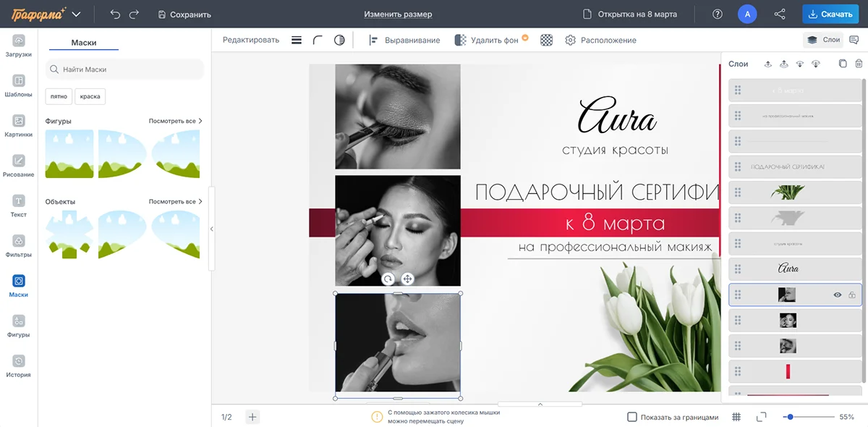The image size is (868, 427).
Task: Open the Фильтры sidebar panel
Action: point(19,245)
